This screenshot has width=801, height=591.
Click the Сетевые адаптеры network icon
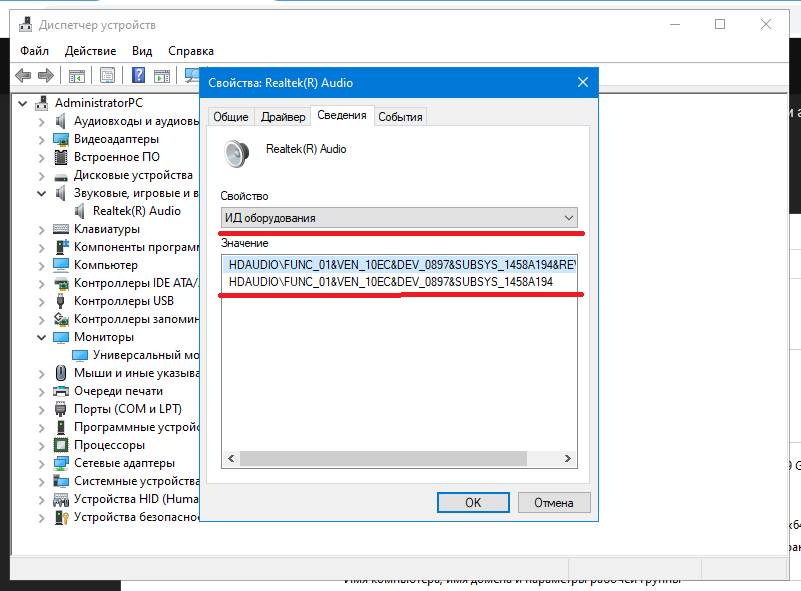click(61, 463)
